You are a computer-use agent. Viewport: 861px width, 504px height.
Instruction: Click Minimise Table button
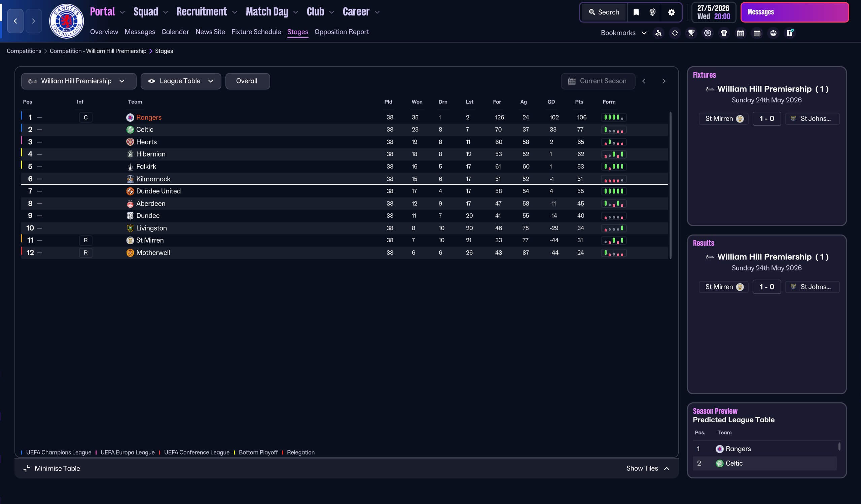pyautogui.click(x=51, y=468)
